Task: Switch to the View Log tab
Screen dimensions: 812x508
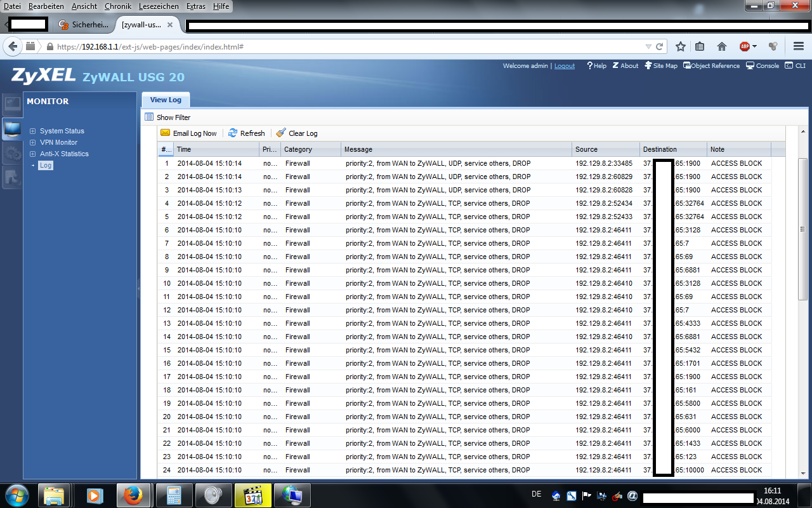Action: (166, 100)
